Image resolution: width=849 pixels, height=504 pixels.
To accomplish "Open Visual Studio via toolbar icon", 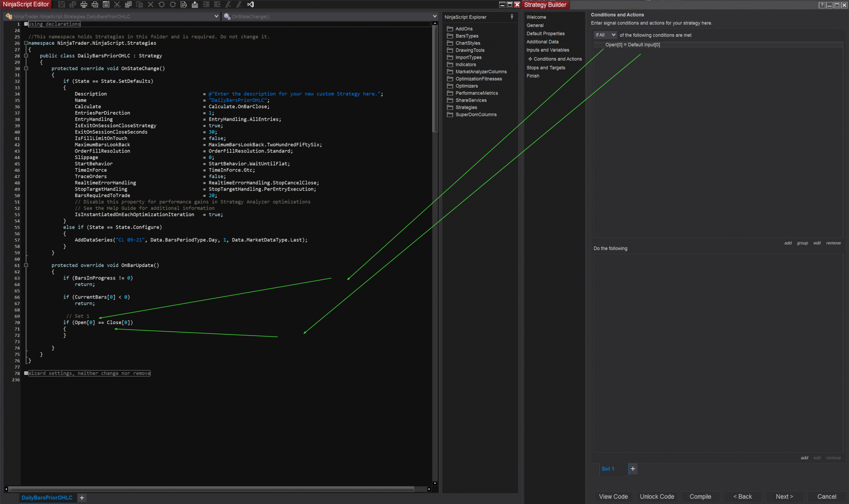I will 250,4.
